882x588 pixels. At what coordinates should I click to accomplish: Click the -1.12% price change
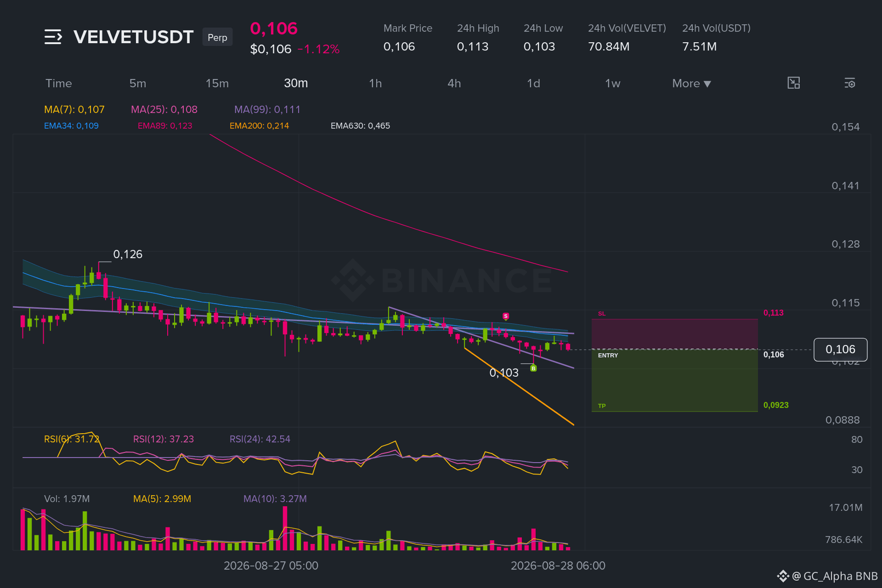tap(318, 49)
